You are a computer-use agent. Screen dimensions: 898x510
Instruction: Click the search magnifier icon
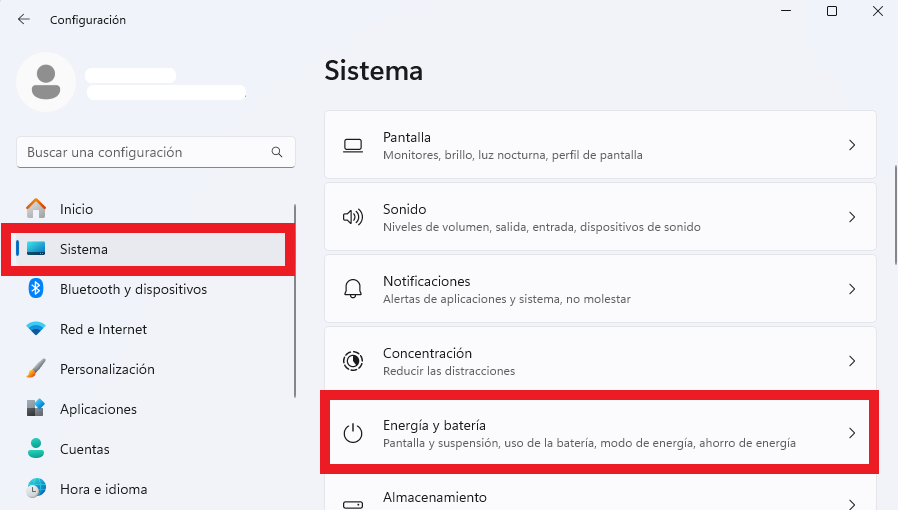click(277, 152)
